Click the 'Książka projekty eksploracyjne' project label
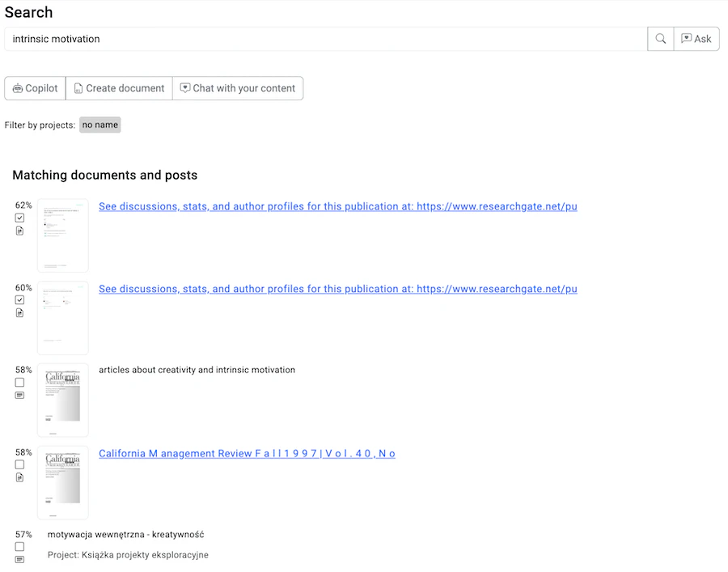This screenshot has height=572, width=728. [x=128, y=555]
